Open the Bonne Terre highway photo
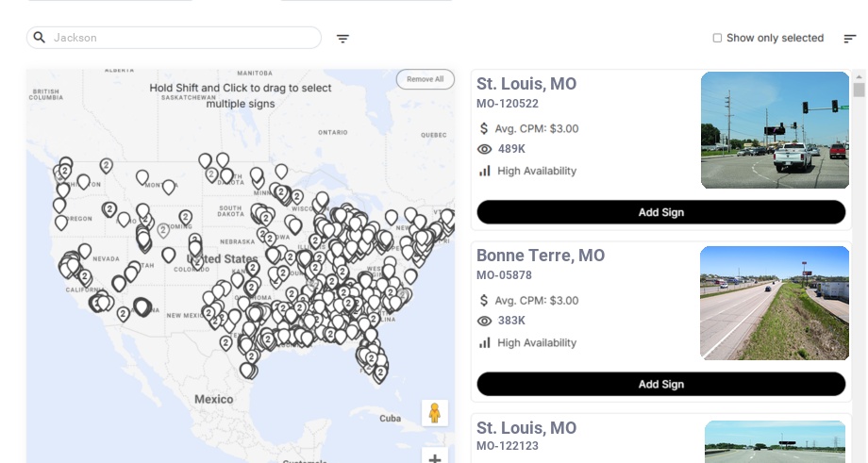Image resolution: width=868 pixels, height=463 pixels. tap(775, 303)
